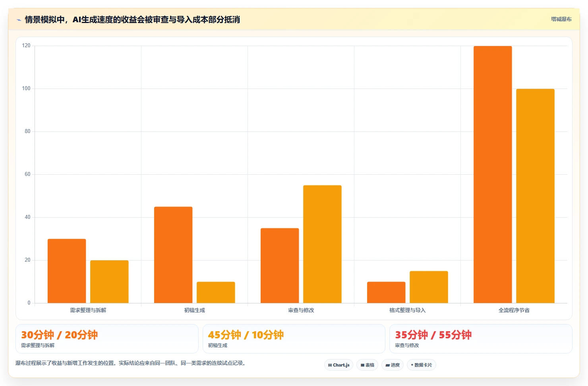Click the 需求整理与拆解 axis label under the chart
The width and height of the screenshot is (588, 386).
[88, 310]
